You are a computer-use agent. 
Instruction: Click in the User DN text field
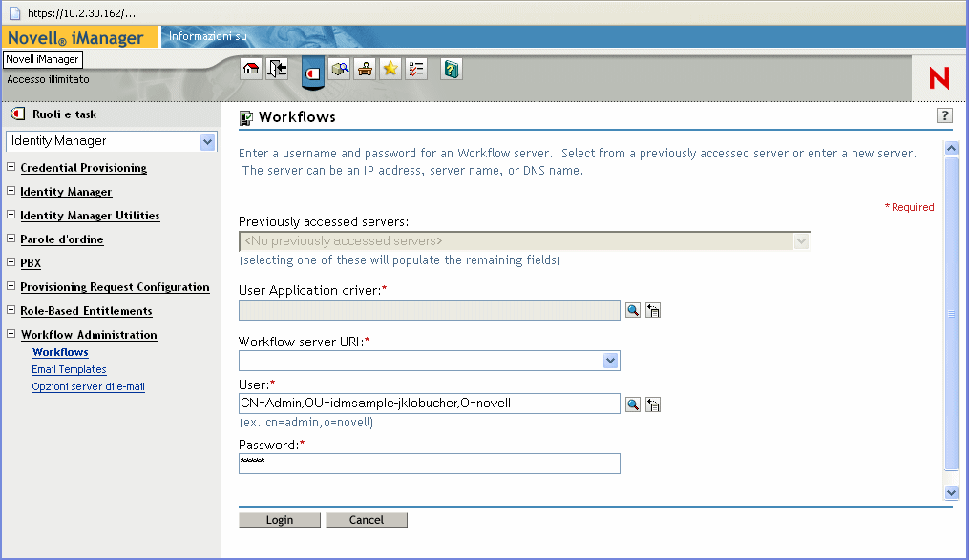430,404
